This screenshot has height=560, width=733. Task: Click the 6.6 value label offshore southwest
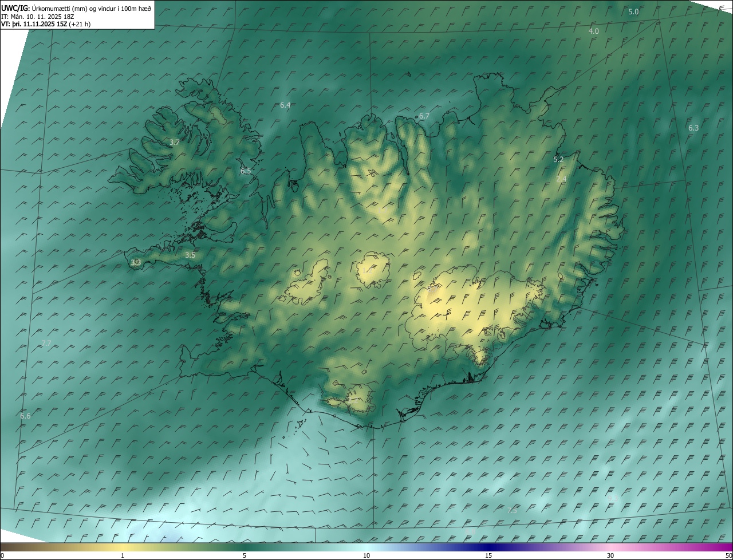pyautogui.click(x=25, y=416)
